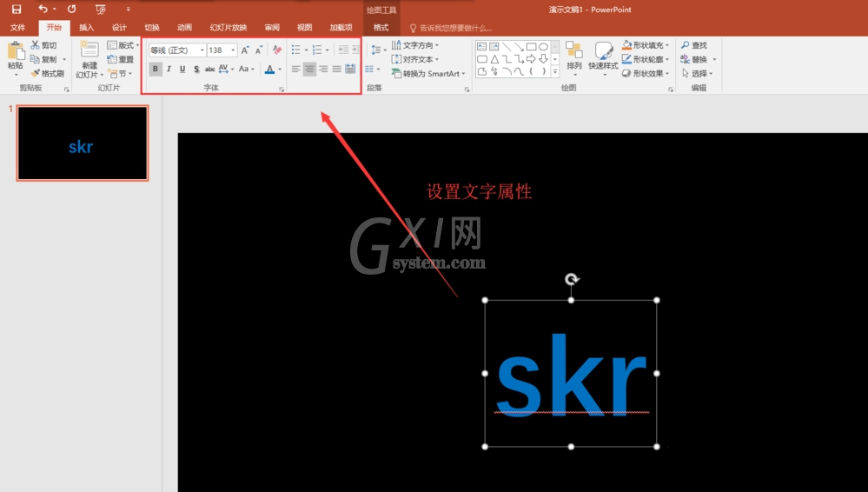Click Find (查找)
This screenshot has height=492, width=868.
[694, 45]
